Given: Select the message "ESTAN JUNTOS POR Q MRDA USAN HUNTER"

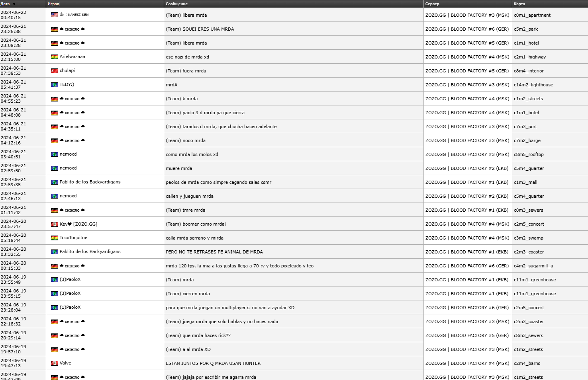Looking at the screenshot, I should coord(213,363).
